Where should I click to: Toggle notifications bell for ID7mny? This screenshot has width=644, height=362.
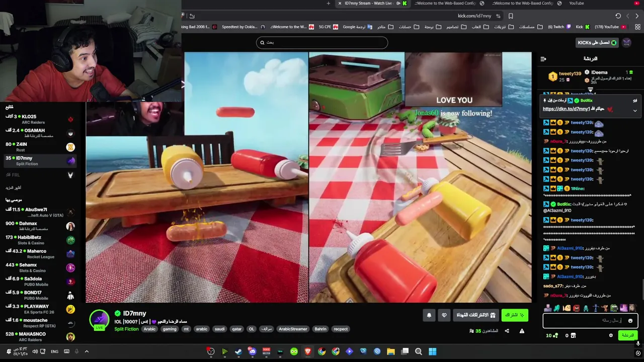pos(429,315)
